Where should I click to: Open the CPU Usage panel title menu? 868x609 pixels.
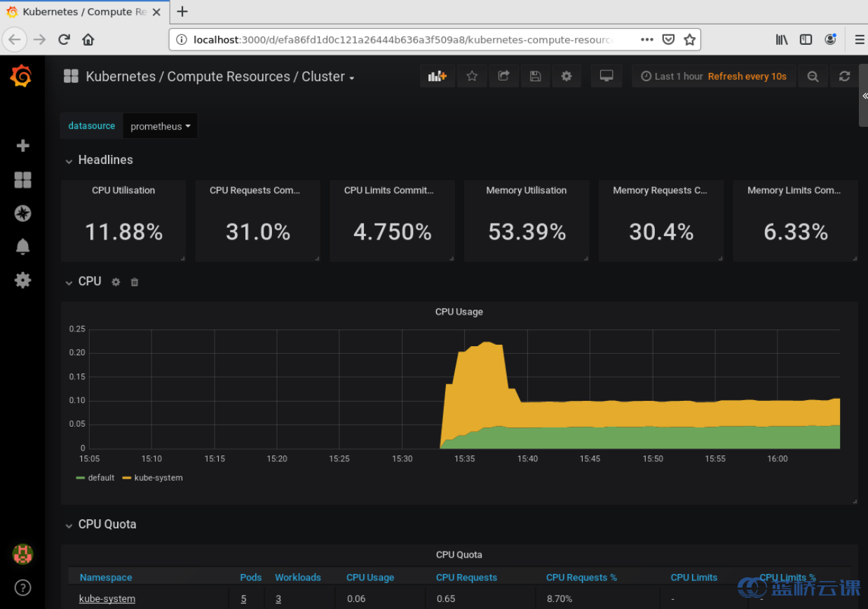(x=459, y=312)
